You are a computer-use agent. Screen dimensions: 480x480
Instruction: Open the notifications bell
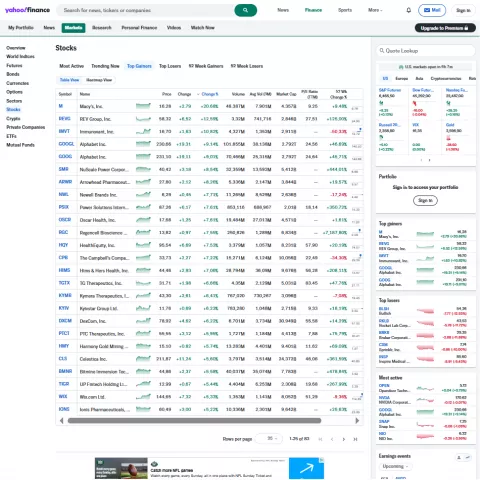point(408,10)
